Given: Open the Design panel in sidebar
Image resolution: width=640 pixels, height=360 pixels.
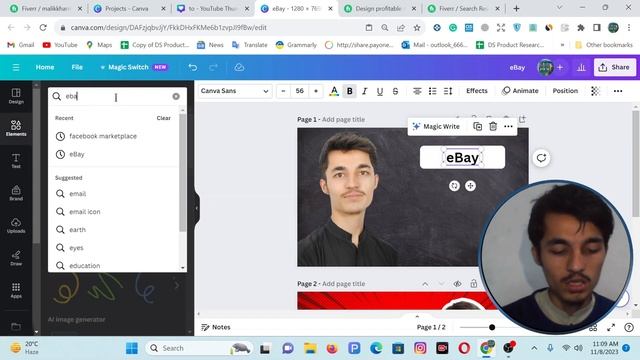Looking at the screenshot, I should [x=16, y=96].
